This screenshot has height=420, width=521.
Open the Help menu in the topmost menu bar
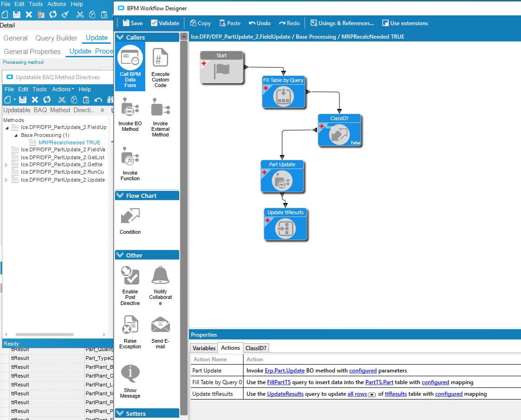coord(77,4)
